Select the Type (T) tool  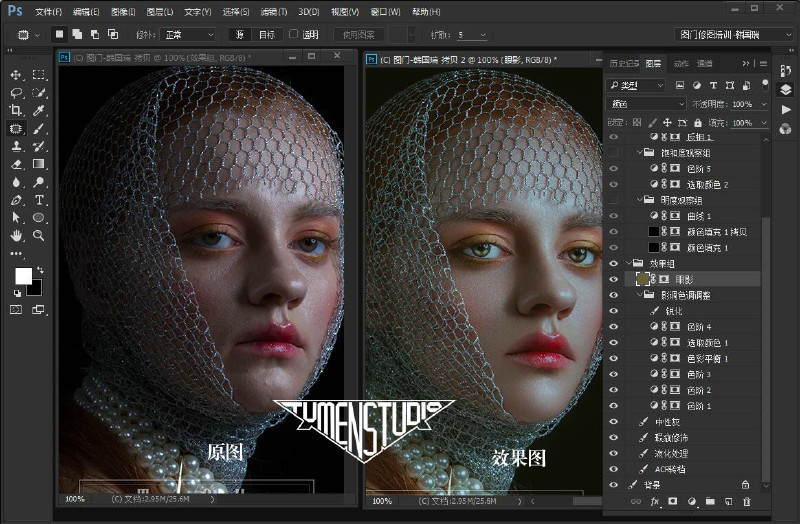click(x=39, y=200)
